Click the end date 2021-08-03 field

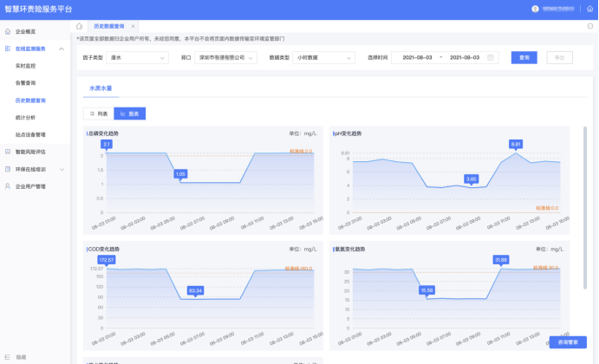[x=465, y=58]
